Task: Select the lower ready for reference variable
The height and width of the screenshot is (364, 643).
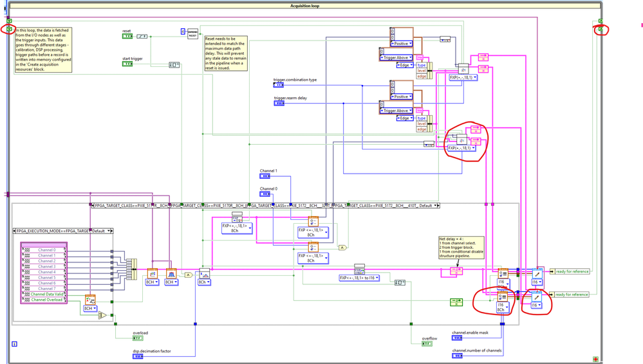Action: 570,295
